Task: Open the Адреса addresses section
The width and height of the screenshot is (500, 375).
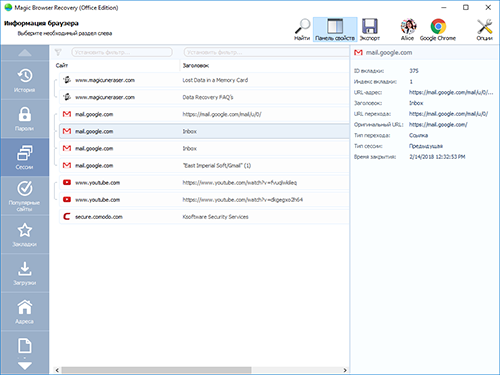Action: click(x=25, y=312)
